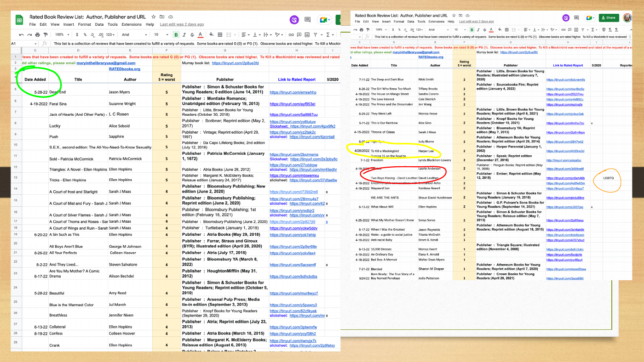This screenshot has height=362, width=644.
Task: Click the redo arrow in left spreadsheet
Action: coord(29,34)
